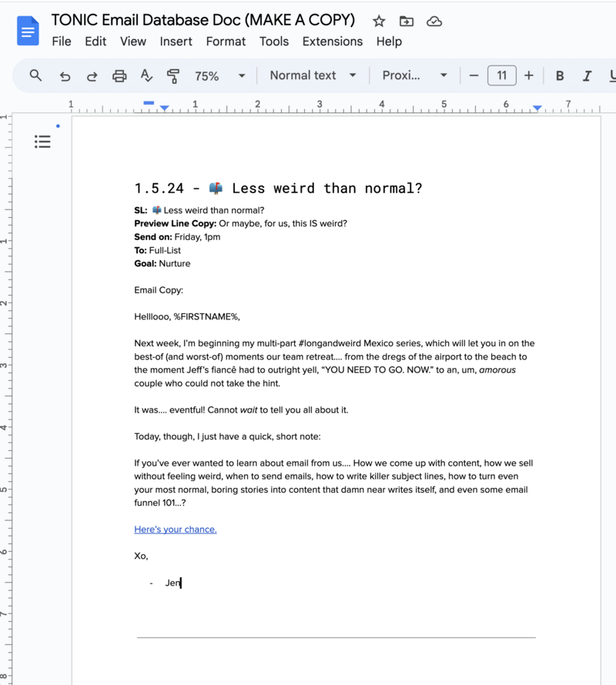The width and height of the screenshot is (616, 685).
Task: Open the Help menu
Action: pyautogui.click(x=389, y=42)
